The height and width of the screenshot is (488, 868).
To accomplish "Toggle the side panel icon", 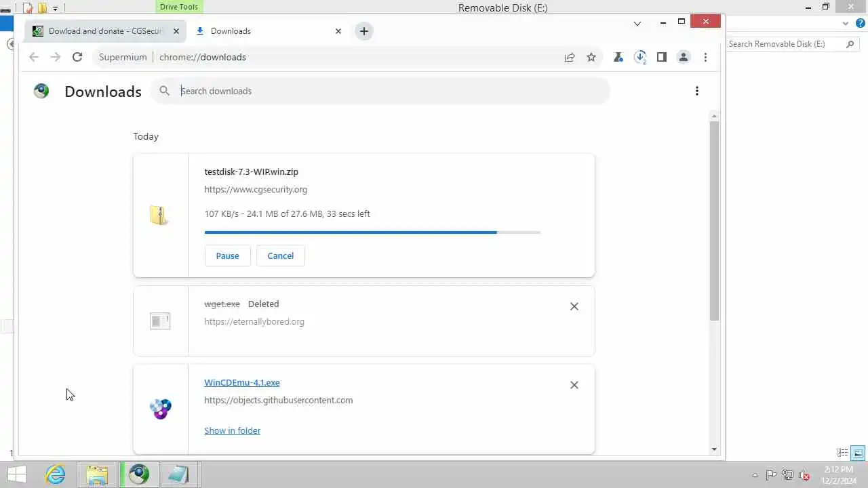I will tap(662, 57).
